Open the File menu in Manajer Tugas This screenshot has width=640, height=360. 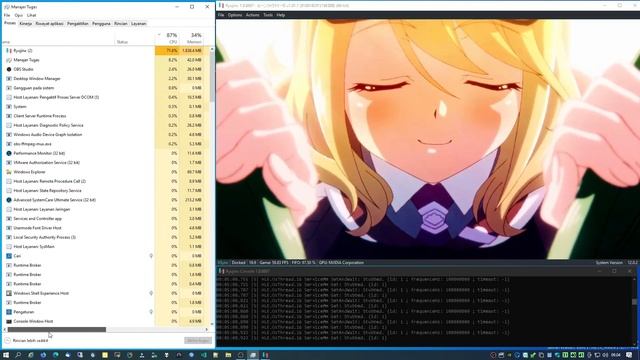coord(7,15)
